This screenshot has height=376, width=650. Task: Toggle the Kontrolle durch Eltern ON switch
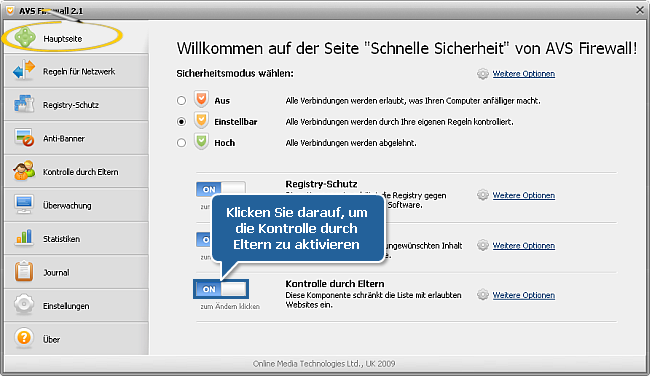click(x=221, y=289)
